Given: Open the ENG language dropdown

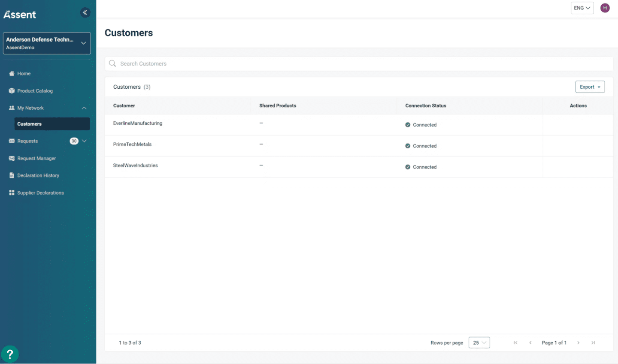Looking at the screenshot, I should click(x=582, y=8).
